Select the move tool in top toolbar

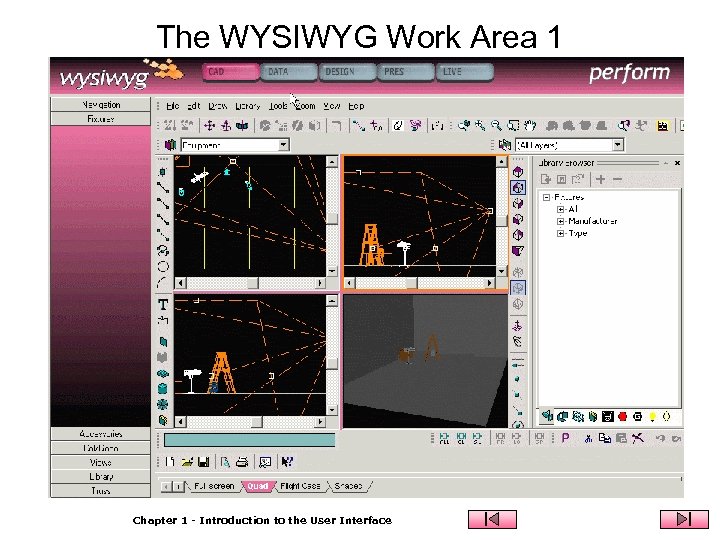(x=209, y=125)
